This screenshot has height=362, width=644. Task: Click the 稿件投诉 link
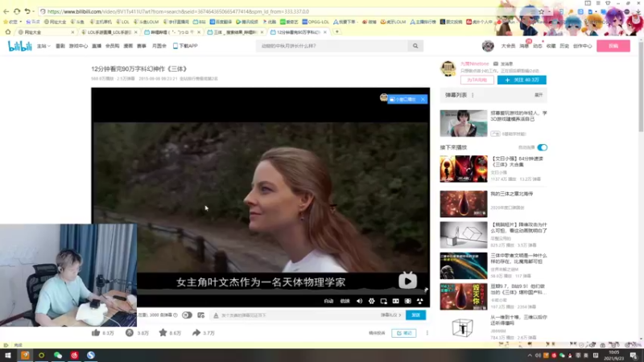[x=377, y=333]
